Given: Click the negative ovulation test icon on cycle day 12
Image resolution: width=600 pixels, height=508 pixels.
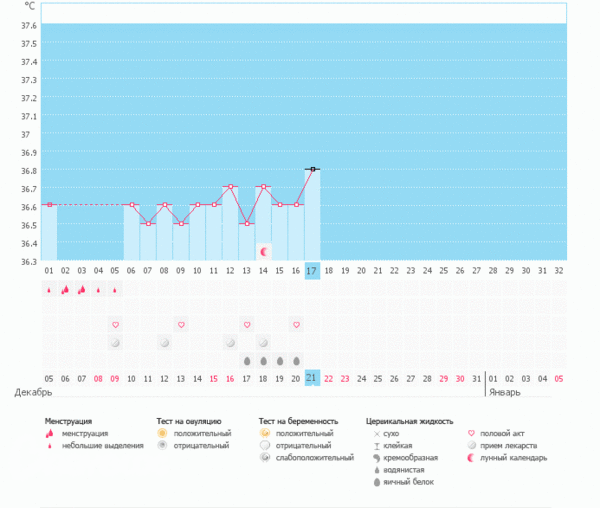Looking at the screenshot, I should click(230, 342).
